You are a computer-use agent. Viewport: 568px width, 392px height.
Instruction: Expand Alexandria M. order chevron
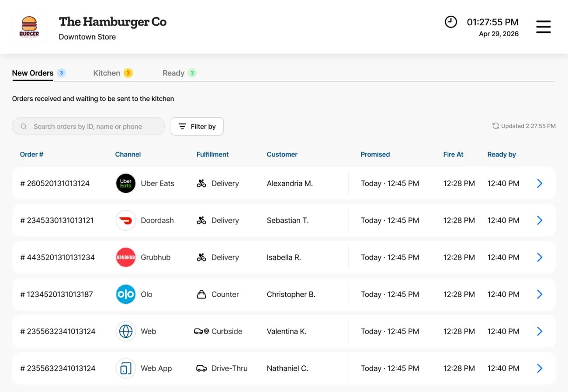[x=540, y=184]
